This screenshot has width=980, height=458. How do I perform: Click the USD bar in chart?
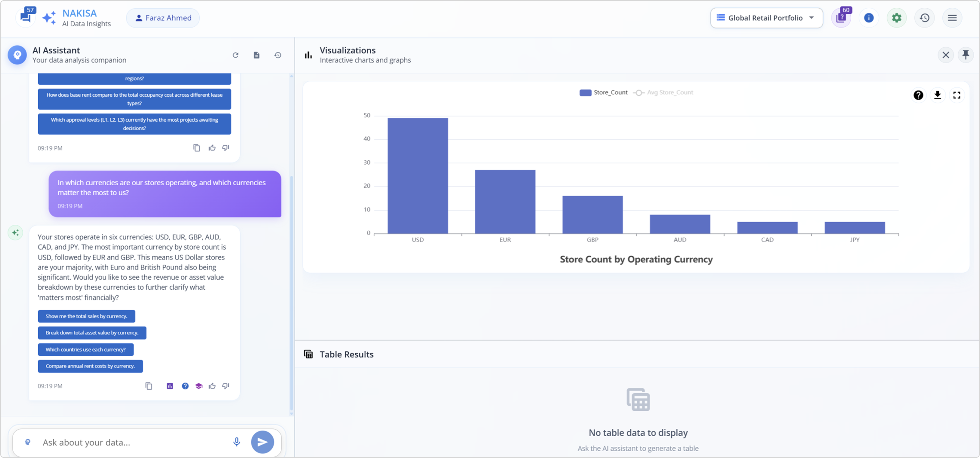coord(417,176)
